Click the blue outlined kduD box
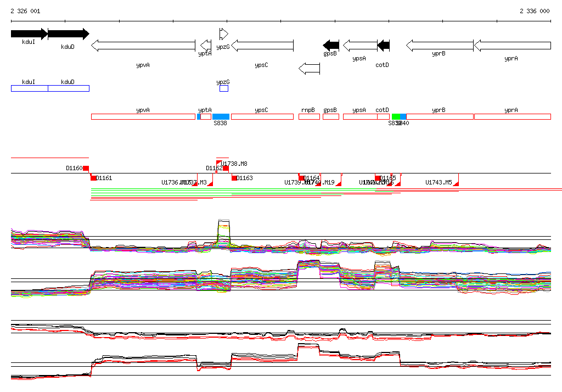562x392 pixels. coord(69,88)
